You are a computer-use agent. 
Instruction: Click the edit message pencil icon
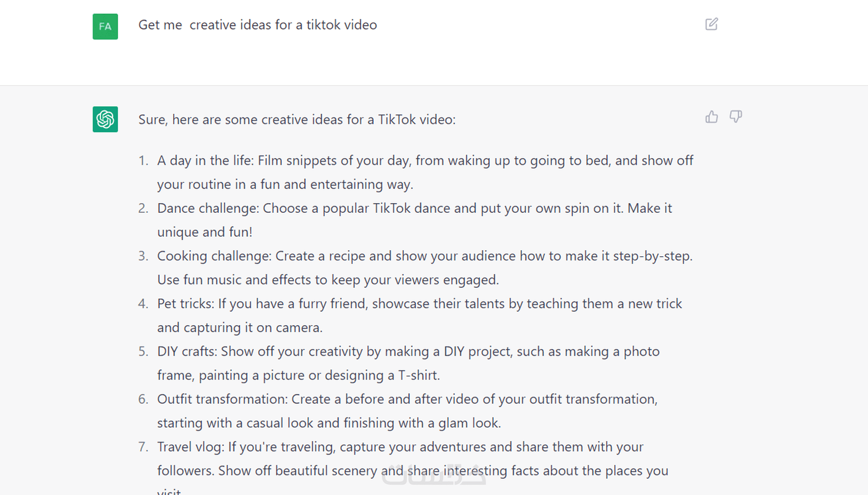tap(711, 24)
